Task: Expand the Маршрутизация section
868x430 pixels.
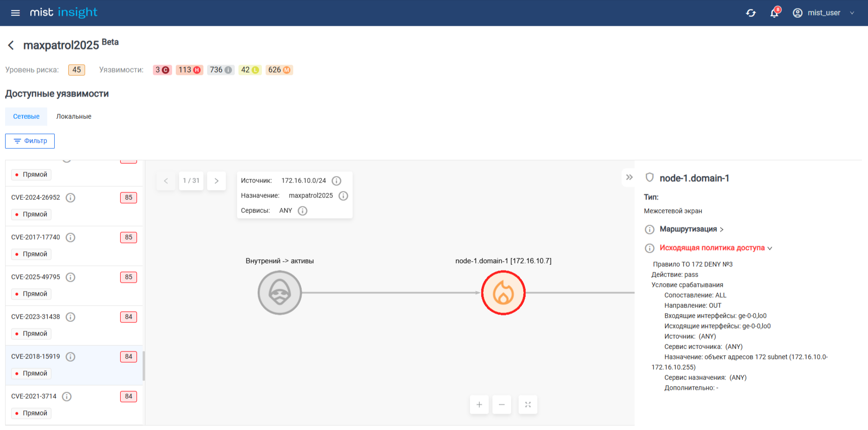Action: point(692,229)
